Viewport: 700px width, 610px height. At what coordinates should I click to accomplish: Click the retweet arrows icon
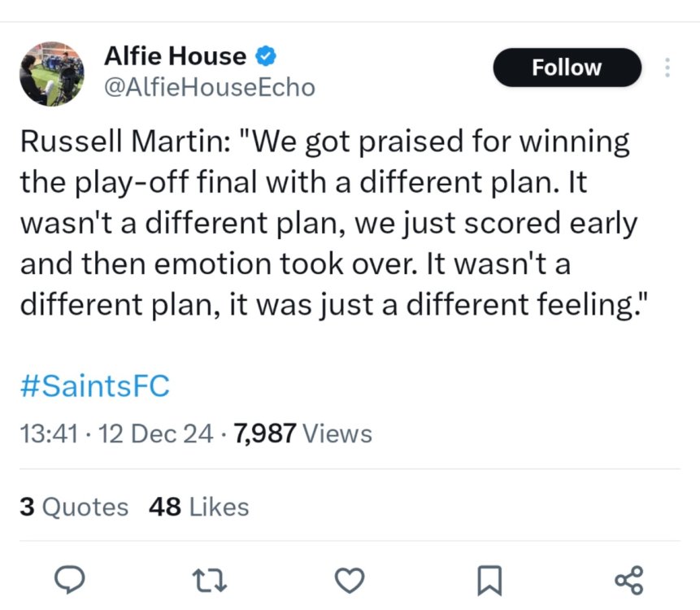212,580
